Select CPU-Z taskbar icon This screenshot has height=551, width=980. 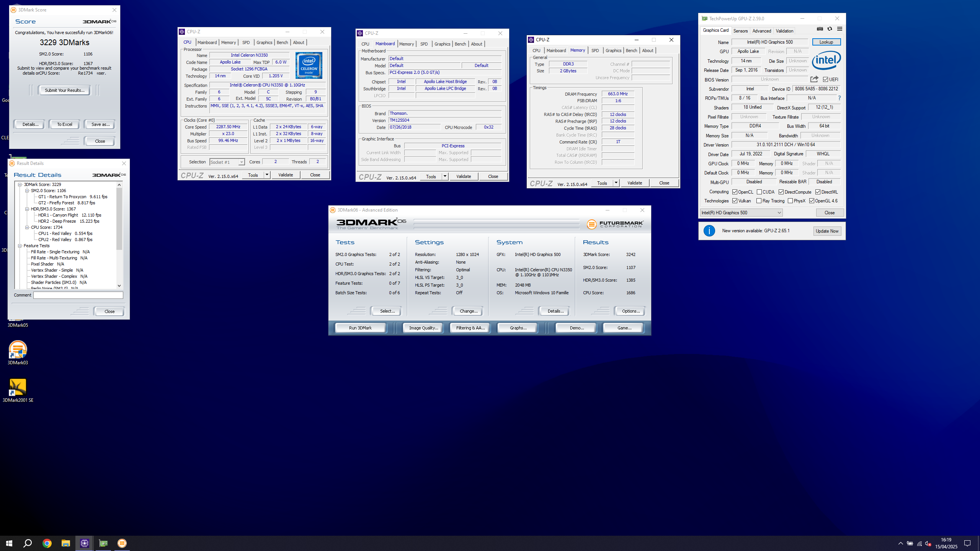(84, 543)
